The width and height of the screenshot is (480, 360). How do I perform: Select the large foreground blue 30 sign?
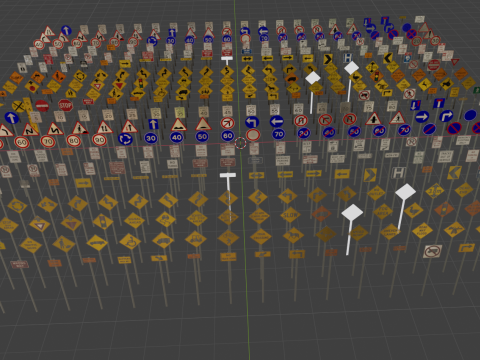tap(151, 138)
